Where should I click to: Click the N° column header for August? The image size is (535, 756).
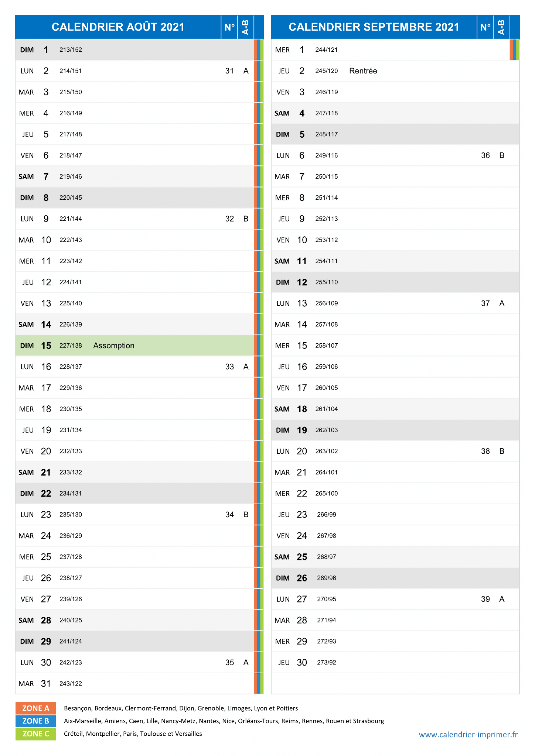pos(229,27)
